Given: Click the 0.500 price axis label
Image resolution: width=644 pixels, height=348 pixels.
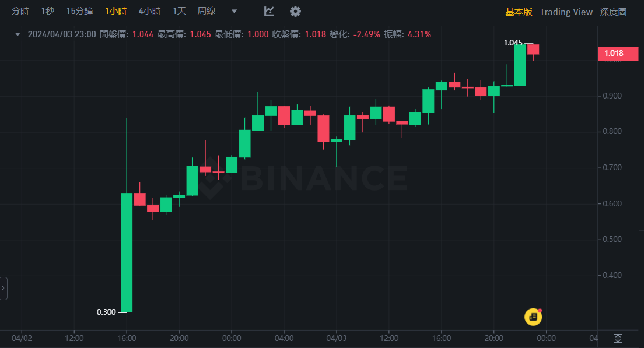Looking at the screenshot, I should pyautogui.click(x=612, y=239).
